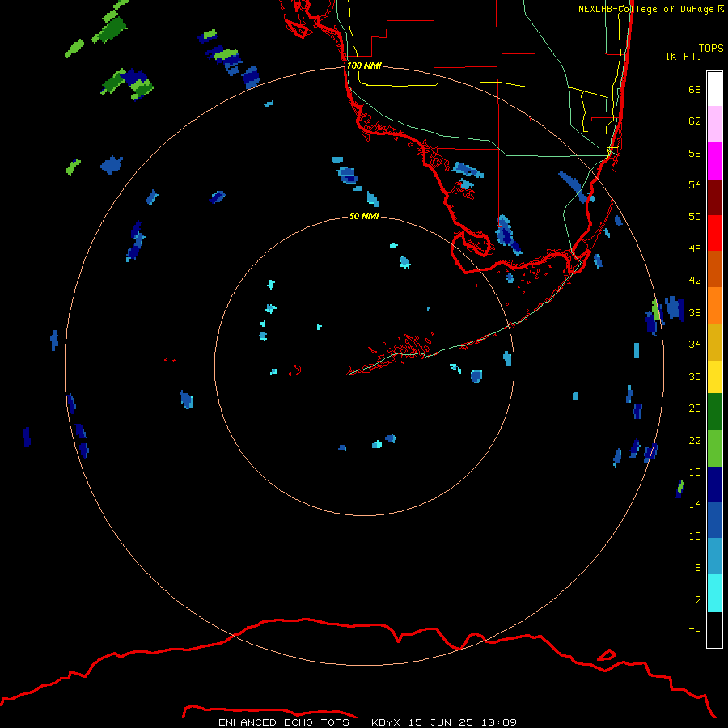Click the light blue legend band
Viewport: 728px width, 728px height.
(x=714, y=557)
